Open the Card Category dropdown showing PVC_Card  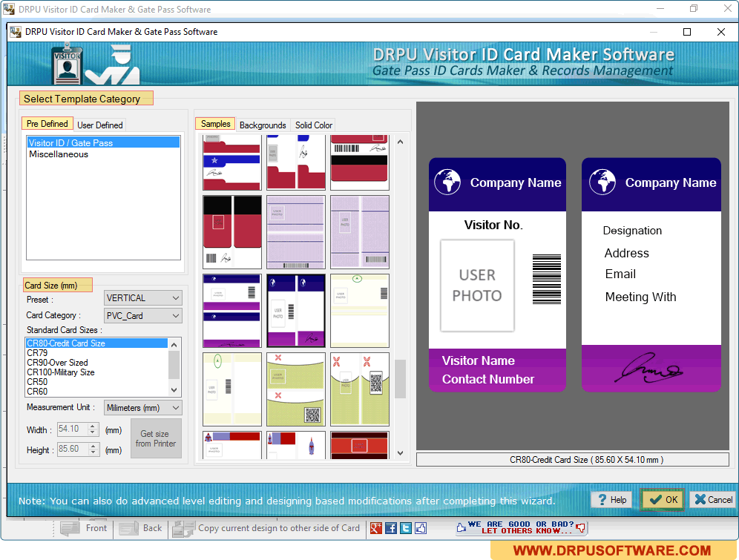(x=142, y=315)
